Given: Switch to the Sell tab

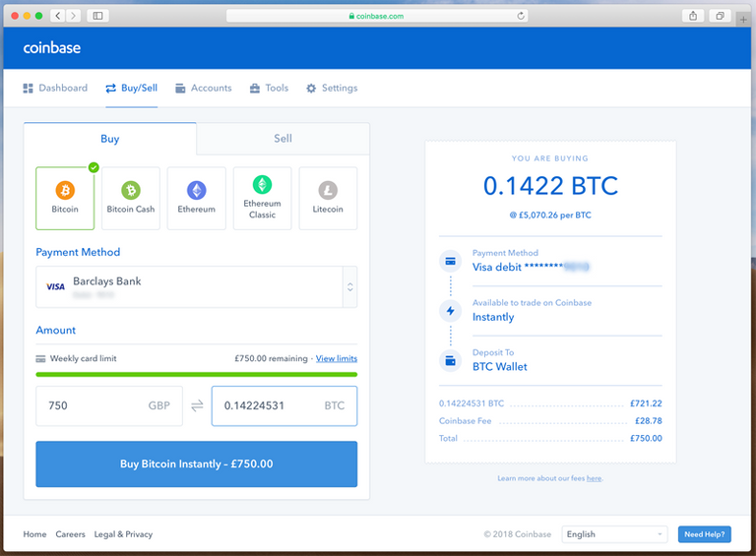Looking at the screenshot, I should [x=283, y=139].
